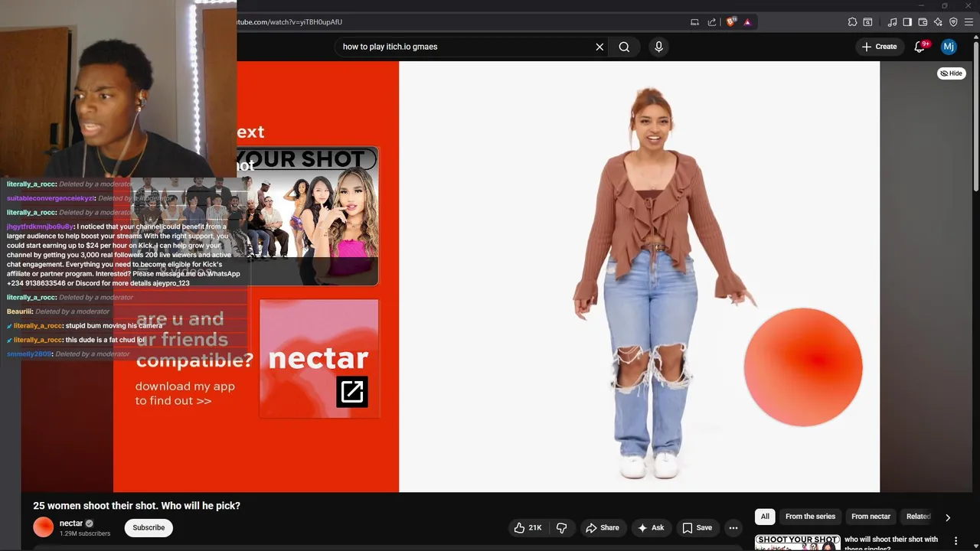Click the smmelly2808 chat username
Viewport: 980px width, 551px height.
tap(29, 354)
